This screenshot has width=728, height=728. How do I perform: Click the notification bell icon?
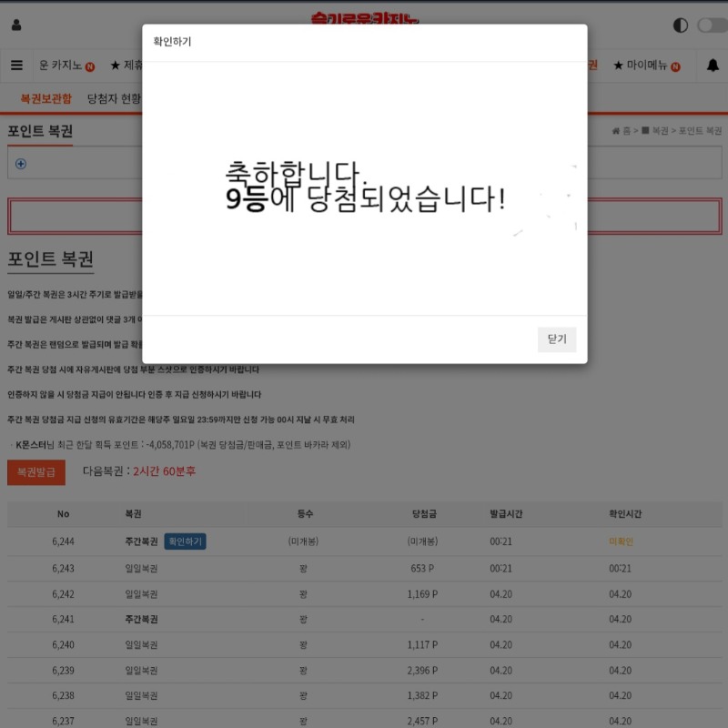tap(713, 66)
